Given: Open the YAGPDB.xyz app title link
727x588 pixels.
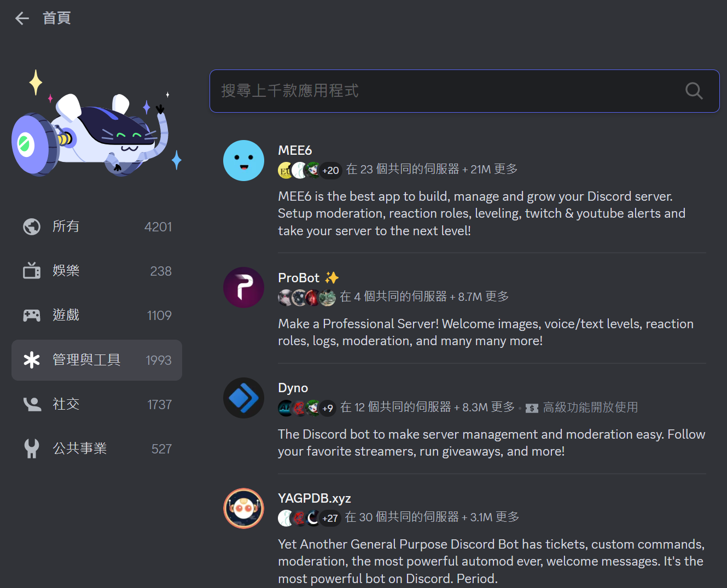Looking at the screenshot, I should click(x=315, y=498).
